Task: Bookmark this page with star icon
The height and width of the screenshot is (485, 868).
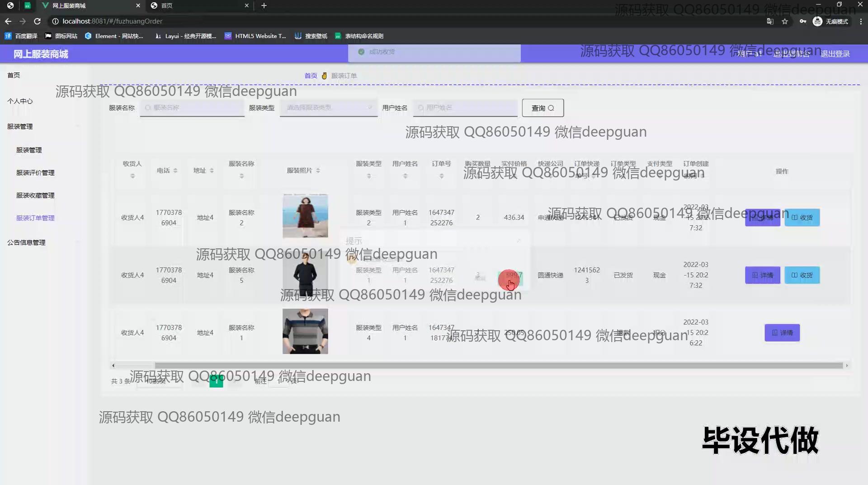Action: [785, 21]
